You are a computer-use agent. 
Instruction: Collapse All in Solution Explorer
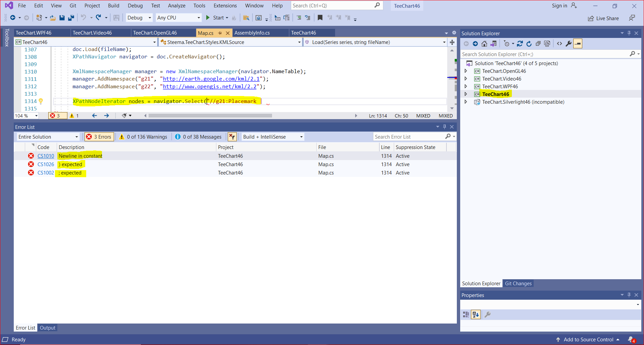tap(538, 44)
